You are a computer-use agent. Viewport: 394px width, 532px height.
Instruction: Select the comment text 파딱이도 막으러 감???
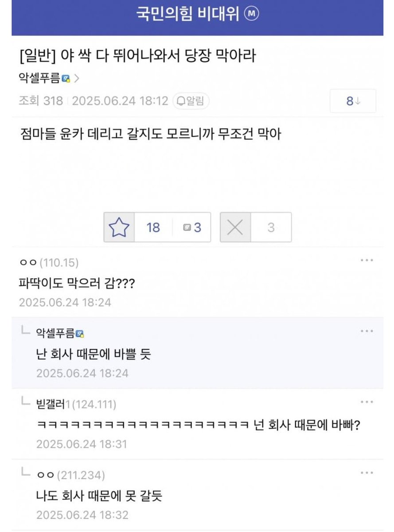point(77,283)
